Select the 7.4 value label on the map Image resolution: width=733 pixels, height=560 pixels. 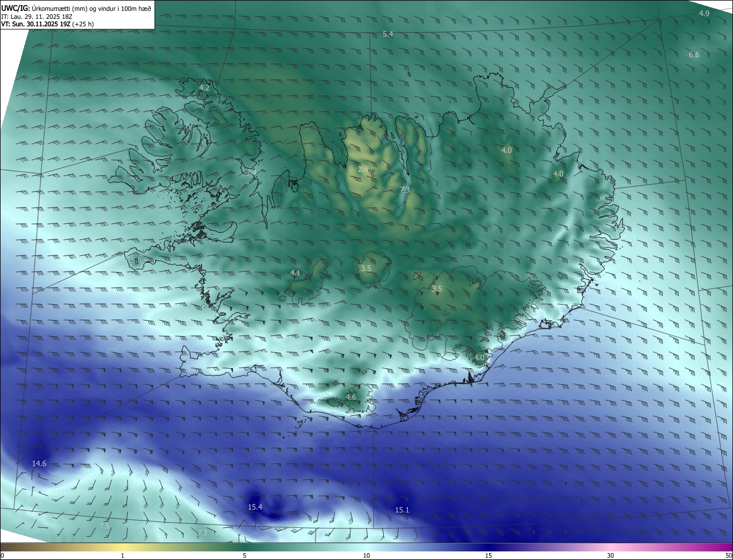tap(251, 172)
